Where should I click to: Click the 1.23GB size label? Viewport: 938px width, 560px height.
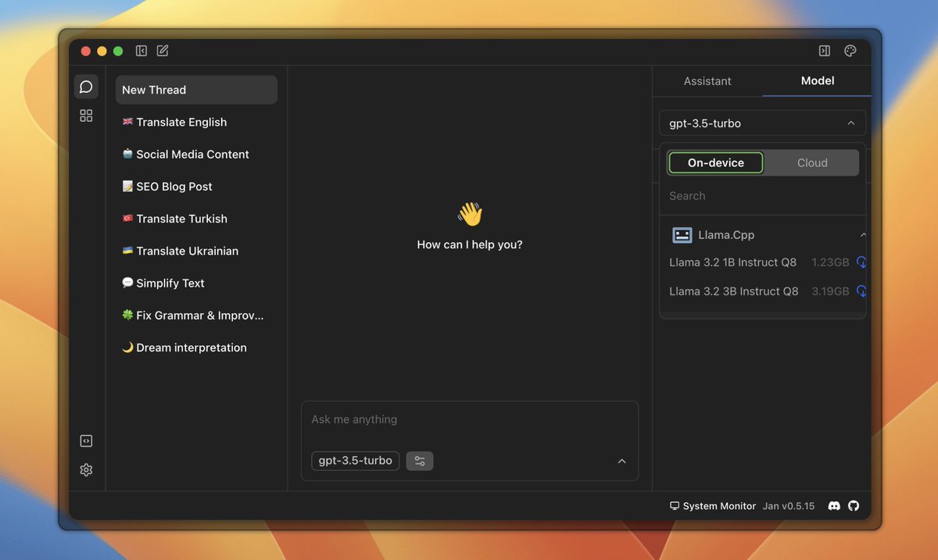pos(830,262)
